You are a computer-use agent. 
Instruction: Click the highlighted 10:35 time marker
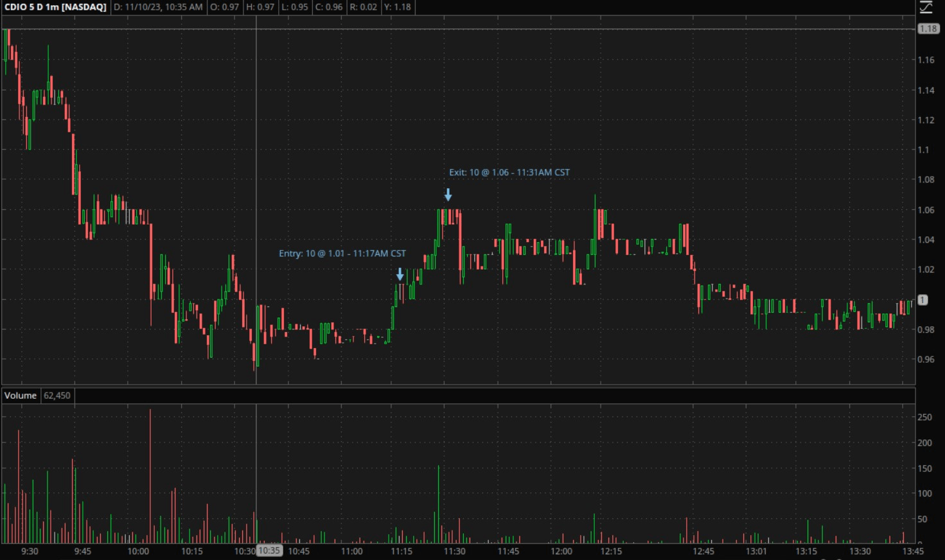pos(269,551)
